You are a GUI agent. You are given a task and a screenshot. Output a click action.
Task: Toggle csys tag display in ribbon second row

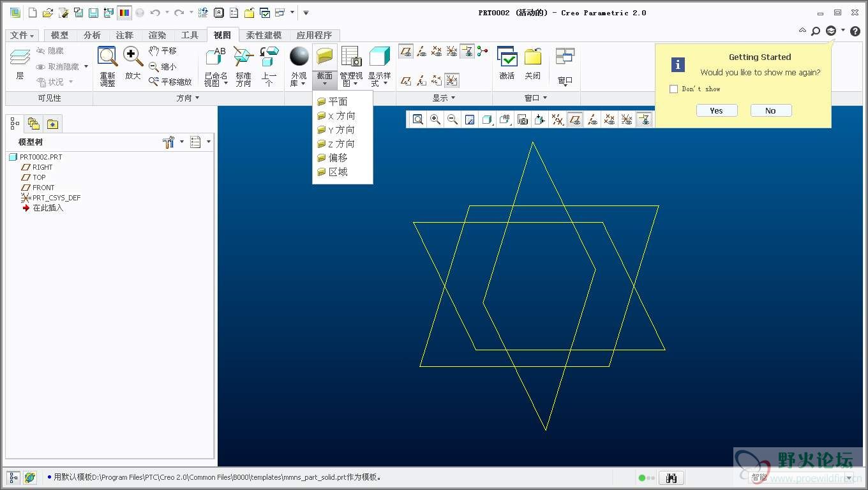click(x=452, y=80)
